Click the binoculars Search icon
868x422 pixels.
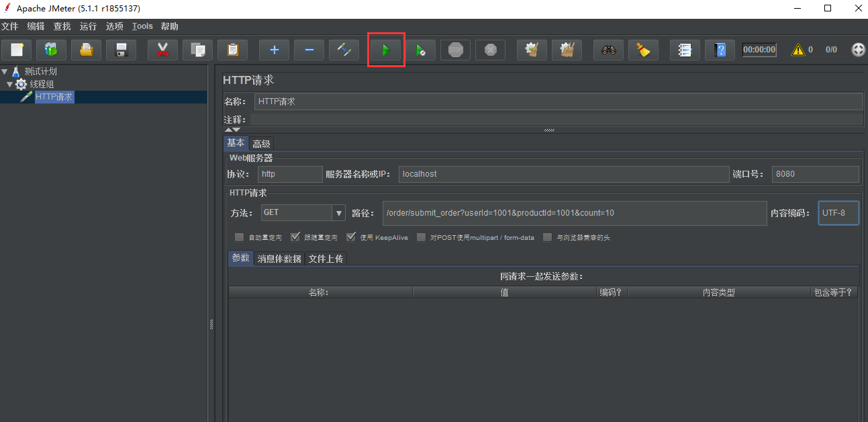tap(609, 50)
